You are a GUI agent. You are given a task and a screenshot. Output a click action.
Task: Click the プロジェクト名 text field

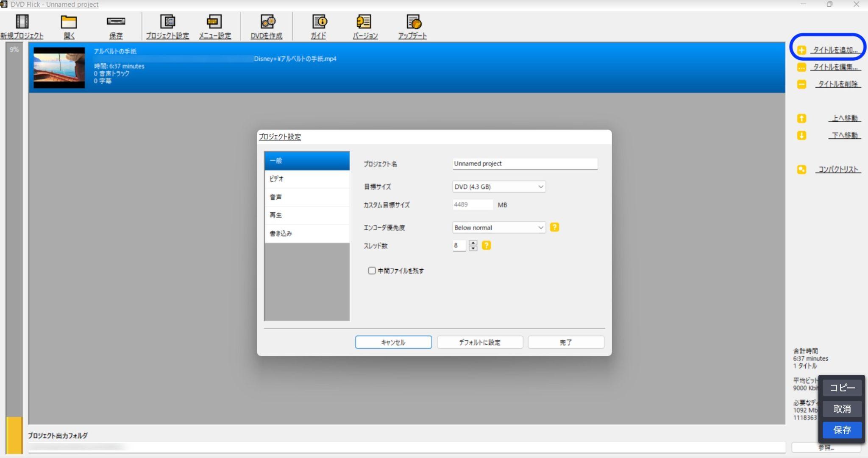click(525, 164)
